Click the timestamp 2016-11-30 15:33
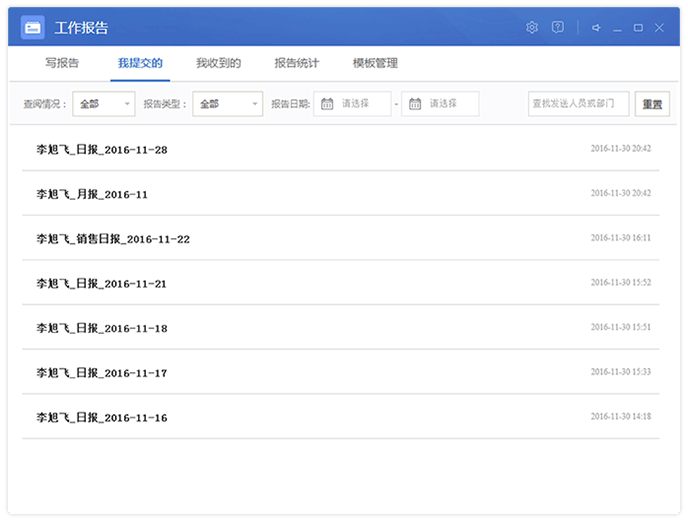The width and height of the screenshot is (688, 522). pyautogui.click(x=620, y=372)
